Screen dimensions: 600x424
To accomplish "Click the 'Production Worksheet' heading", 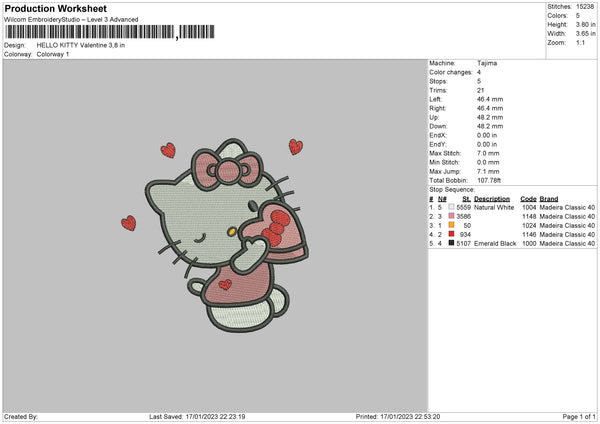I will (55, 8).
